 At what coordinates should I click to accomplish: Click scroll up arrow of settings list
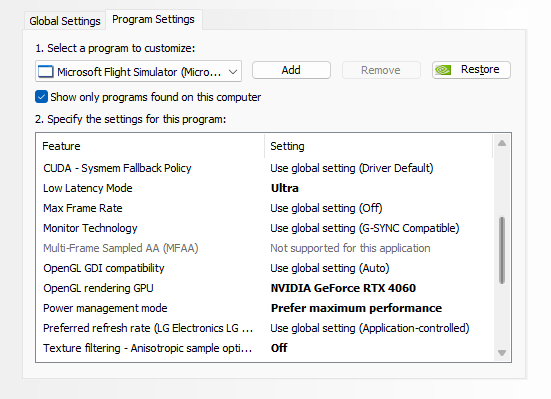pos(502,143)
